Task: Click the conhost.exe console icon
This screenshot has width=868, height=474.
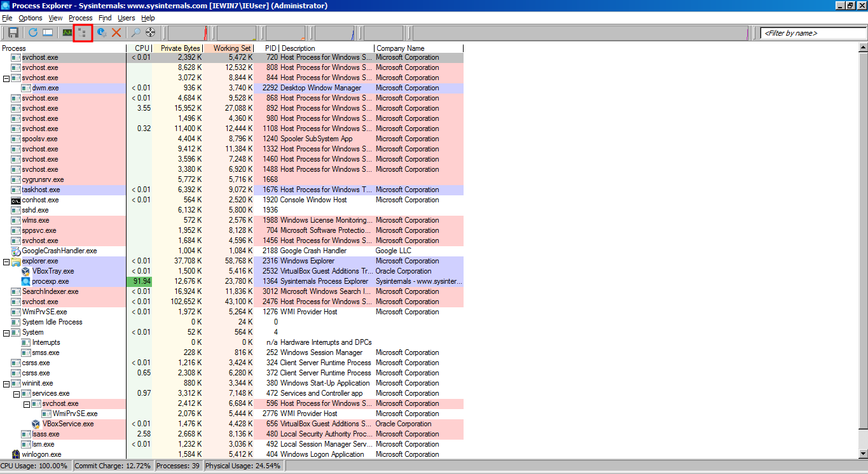Action: click(16, 200)
